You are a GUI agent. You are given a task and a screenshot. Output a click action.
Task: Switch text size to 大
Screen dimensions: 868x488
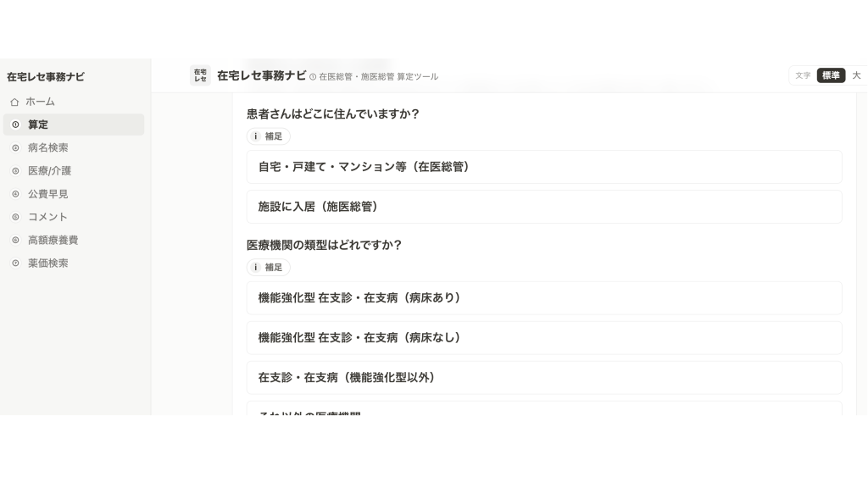pyautogui.click(x=856, y=75)
